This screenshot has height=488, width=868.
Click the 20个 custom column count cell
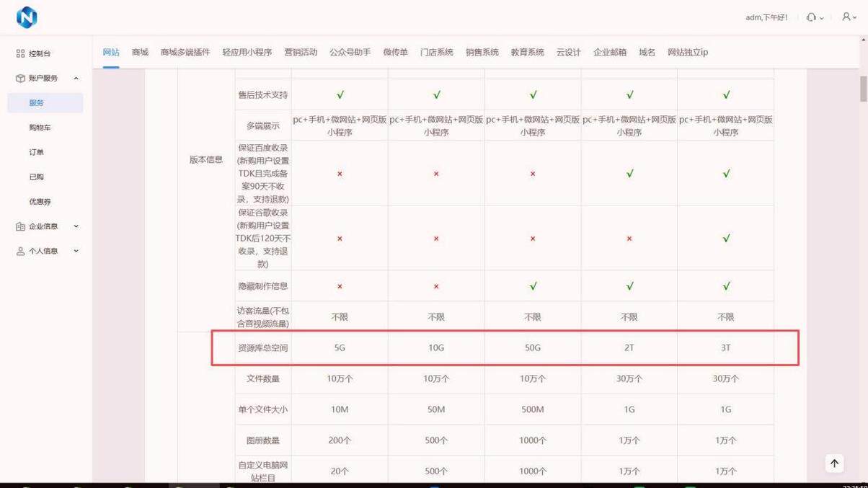(340, 471)
